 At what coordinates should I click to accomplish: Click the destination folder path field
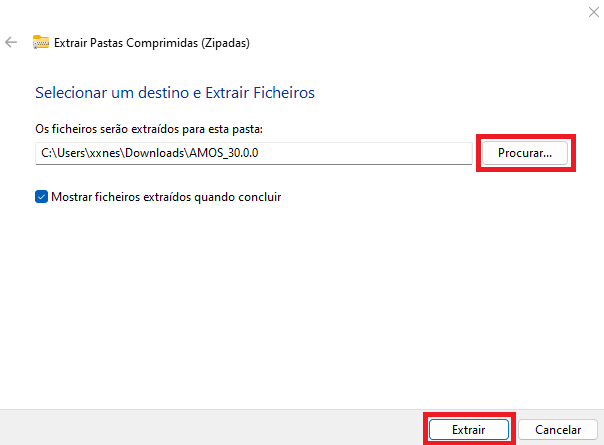coord(252,153)
